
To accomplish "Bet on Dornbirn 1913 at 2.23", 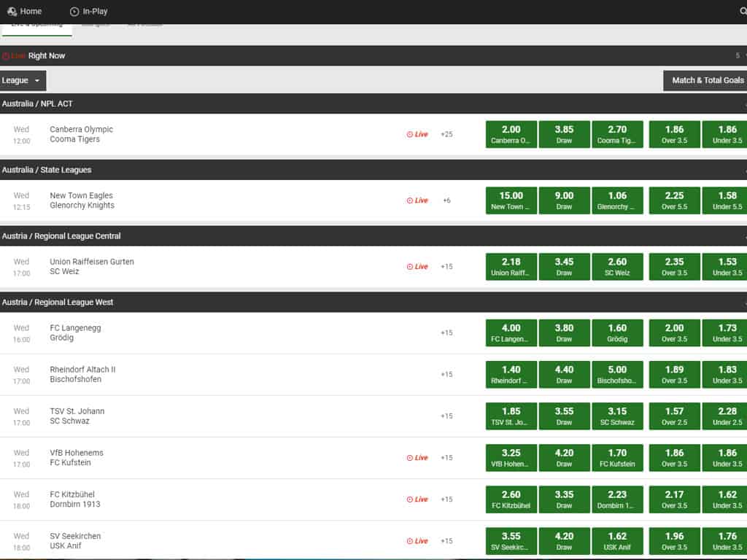I will [x=617, y=499].
